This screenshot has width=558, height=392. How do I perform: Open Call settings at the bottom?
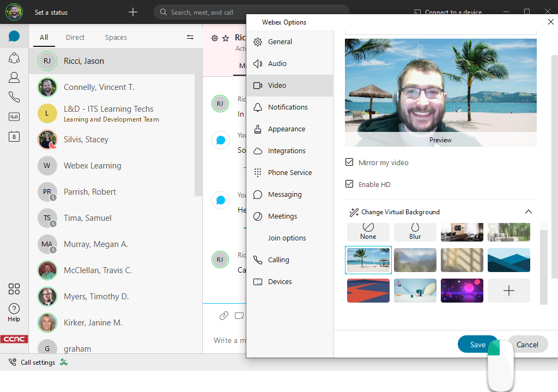point(32,363)
